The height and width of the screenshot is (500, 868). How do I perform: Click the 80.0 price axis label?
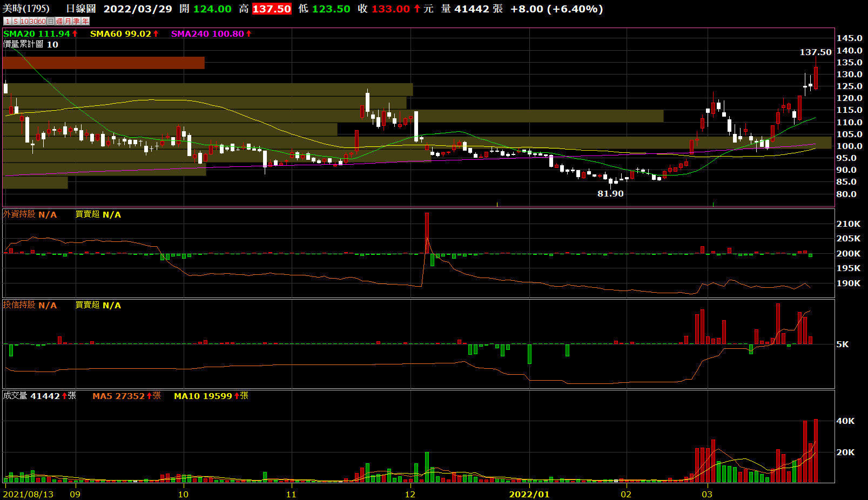[x=846, y=194]
